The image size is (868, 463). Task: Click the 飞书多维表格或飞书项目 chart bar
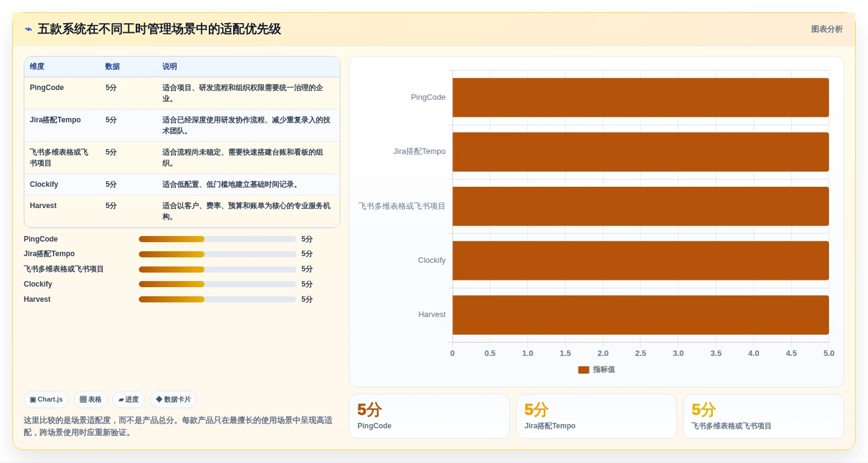coord(640,206)
